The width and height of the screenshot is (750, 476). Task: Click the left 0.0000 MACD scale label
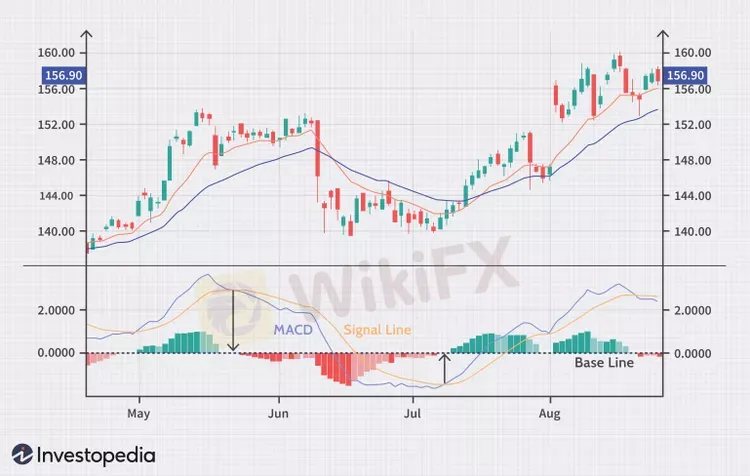click(56, 353)
